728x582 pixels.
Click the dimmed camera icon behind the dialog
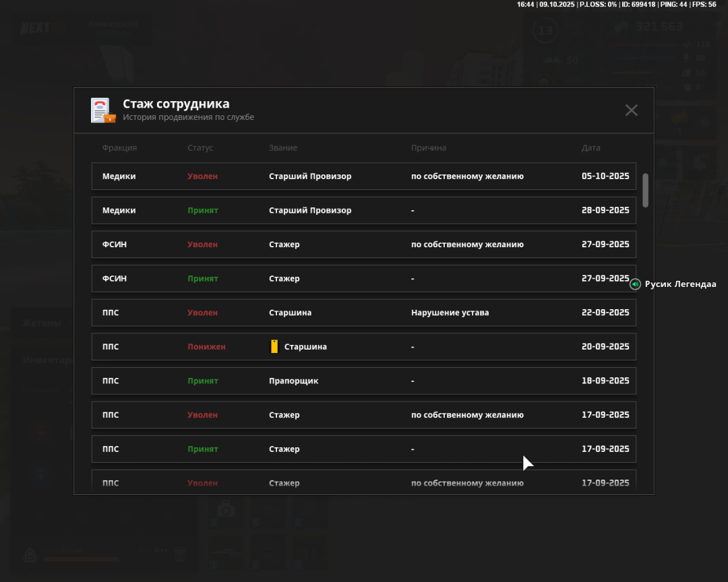pos(225,510)
